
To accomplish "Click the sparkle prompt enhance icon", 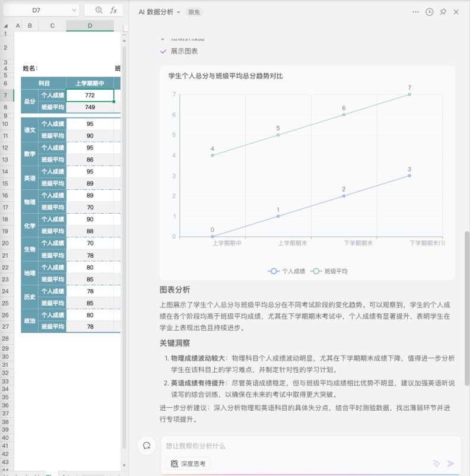I will tap(436, 464).
